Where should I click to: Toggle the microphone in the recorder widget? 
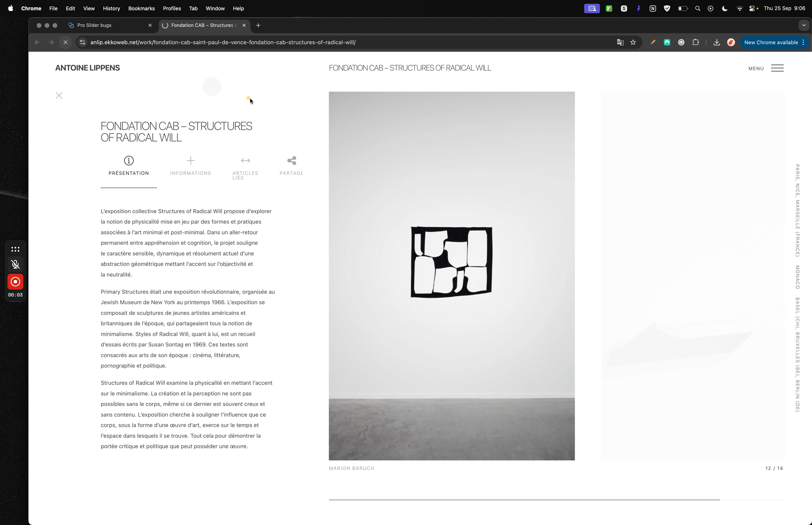15,264
